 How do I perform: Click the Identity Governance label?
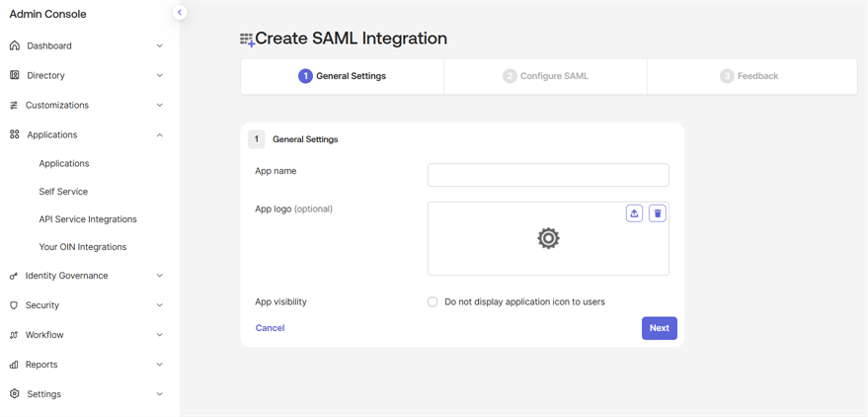click(x=66, y=276)
